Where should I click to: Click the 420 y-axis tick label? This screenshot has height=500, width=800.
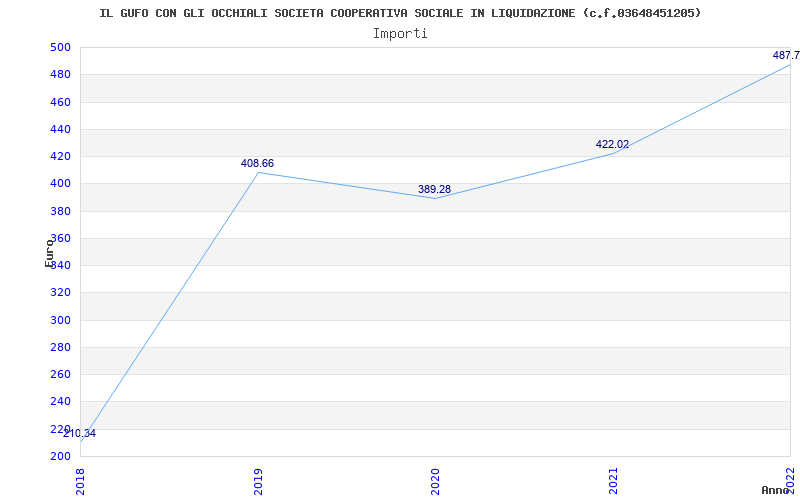coord(60,156)
